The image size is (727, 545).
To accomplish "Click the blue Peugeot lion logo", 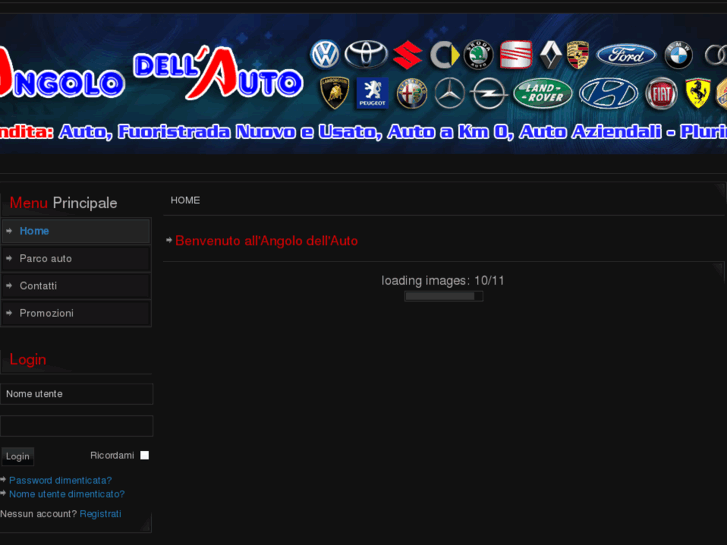I will [372, 93].
